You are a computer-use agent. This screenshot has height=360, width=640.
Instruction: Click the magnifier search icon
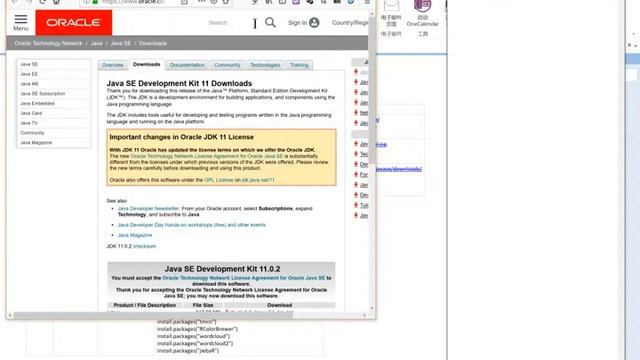click(x=270, y=22)
